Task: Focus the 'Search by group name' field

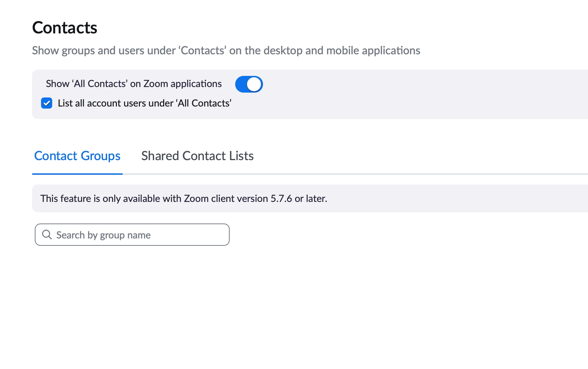Action: tap(132, 235)
